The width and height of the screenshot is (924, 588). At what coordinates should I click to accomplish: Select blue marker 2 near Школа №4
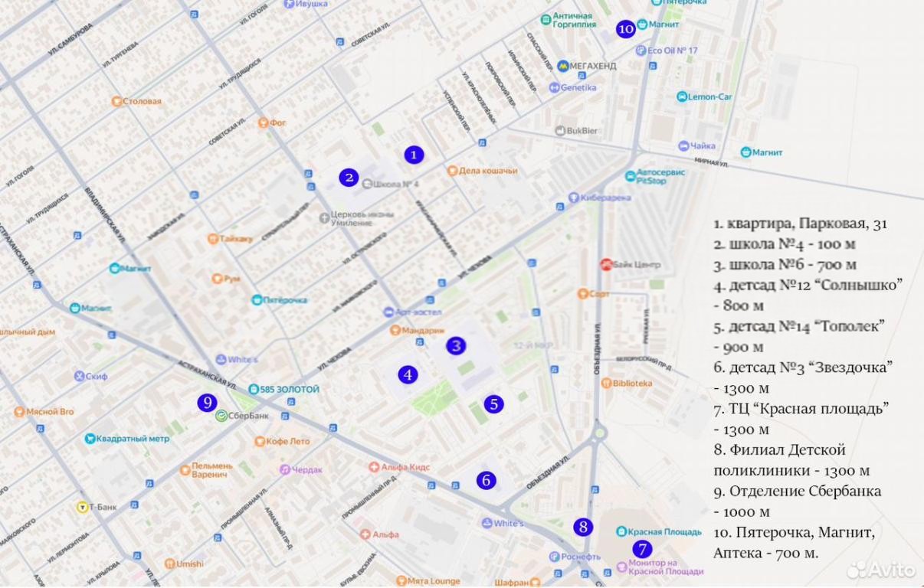point(349,178)
